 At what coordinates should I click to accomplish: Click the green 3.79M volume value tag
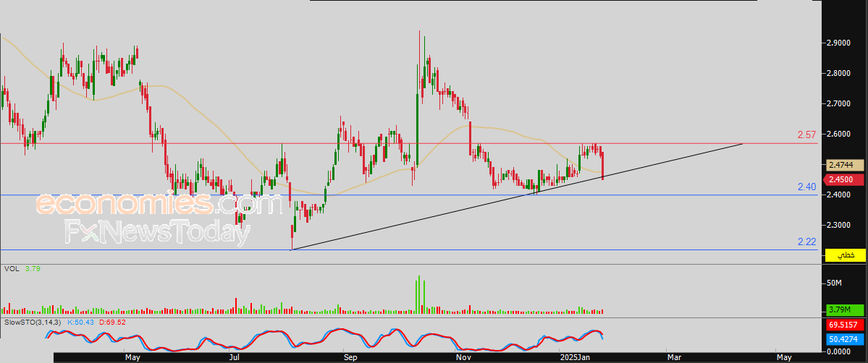pos(845,309)
